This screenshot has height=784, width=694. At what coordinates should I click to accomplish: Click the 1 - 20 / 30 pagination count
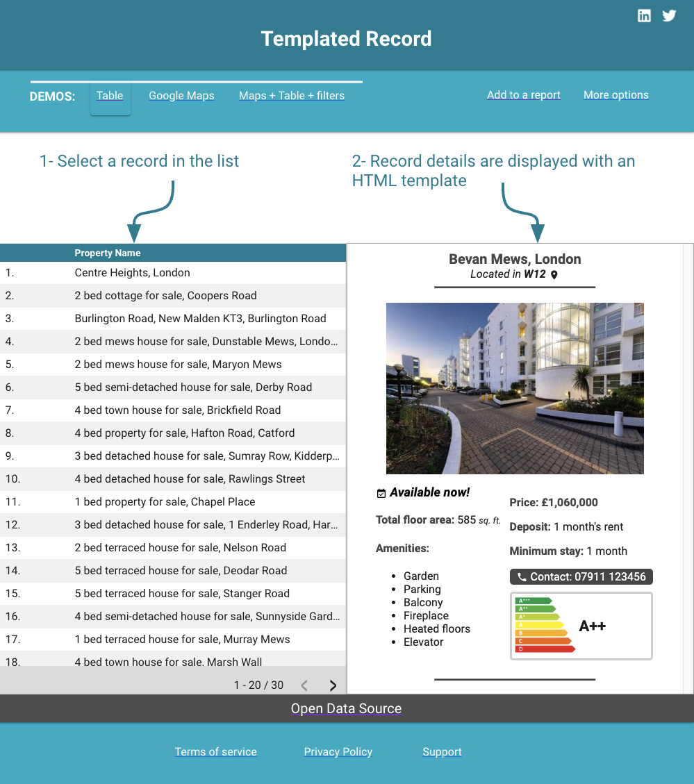point(258,685)
